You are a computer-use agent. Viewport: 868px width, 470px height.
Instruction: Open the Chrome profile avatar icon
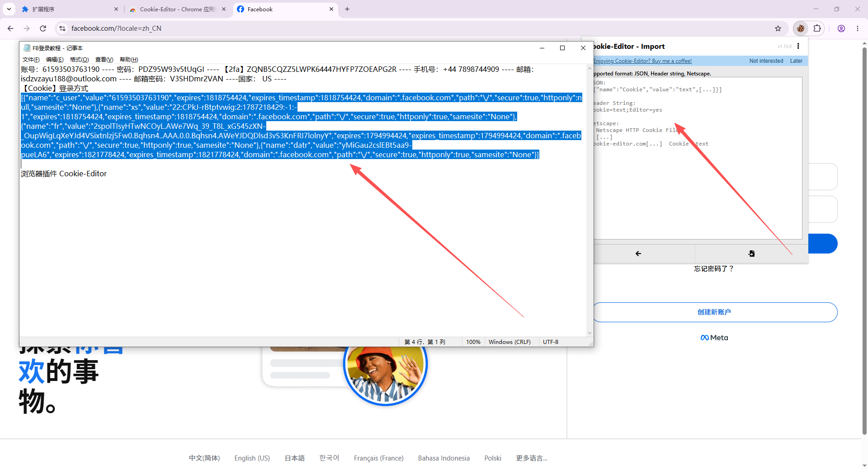(x=841, y=28)
